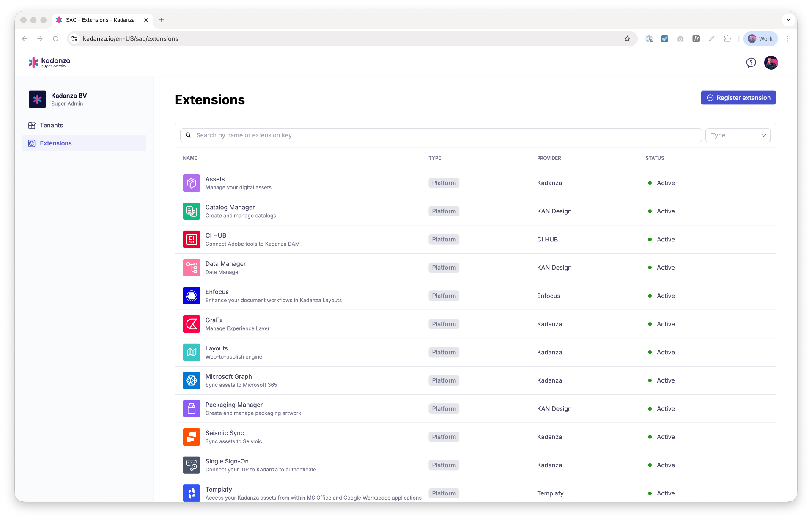The image size is (812, 520).
Task: Click the Kadanza super admin logo
Action: coord(49,63)
